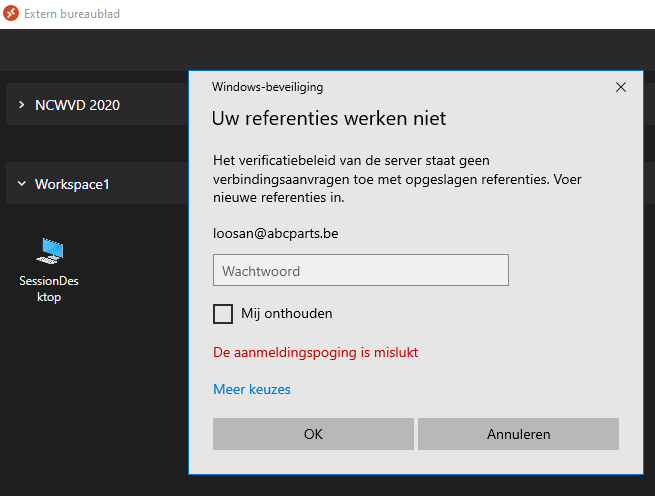Viewport: 655px width, 496px height.
Task: Click the red De aanmeldingspoging is mislukt message
Action: [315, 352]
